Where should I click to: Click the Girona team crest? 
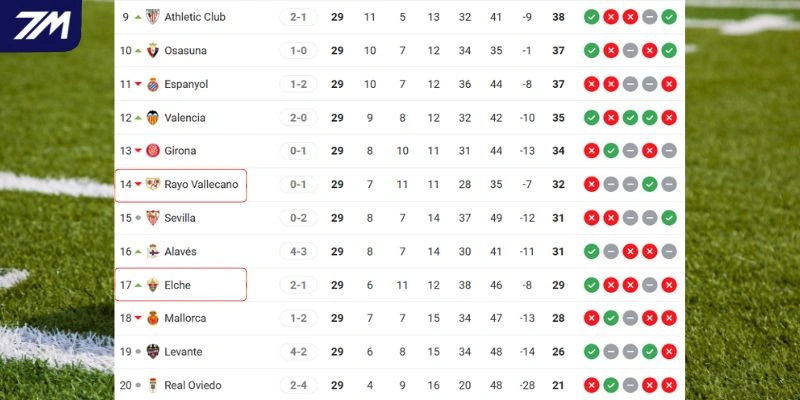153,151
